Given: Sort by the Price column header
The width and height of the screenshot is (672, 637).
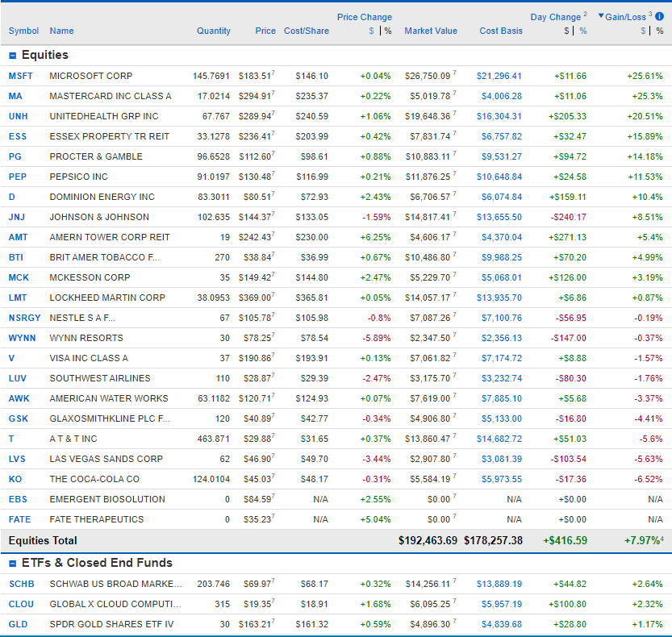Looking at the screenshot, I should 265,31.
